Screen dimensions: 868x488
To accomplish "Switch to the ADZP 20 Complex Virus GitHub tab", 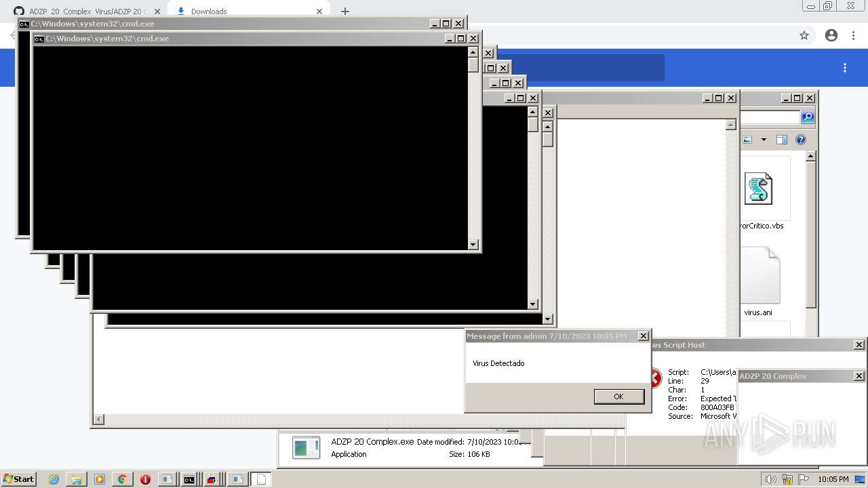I will point(87,12).
